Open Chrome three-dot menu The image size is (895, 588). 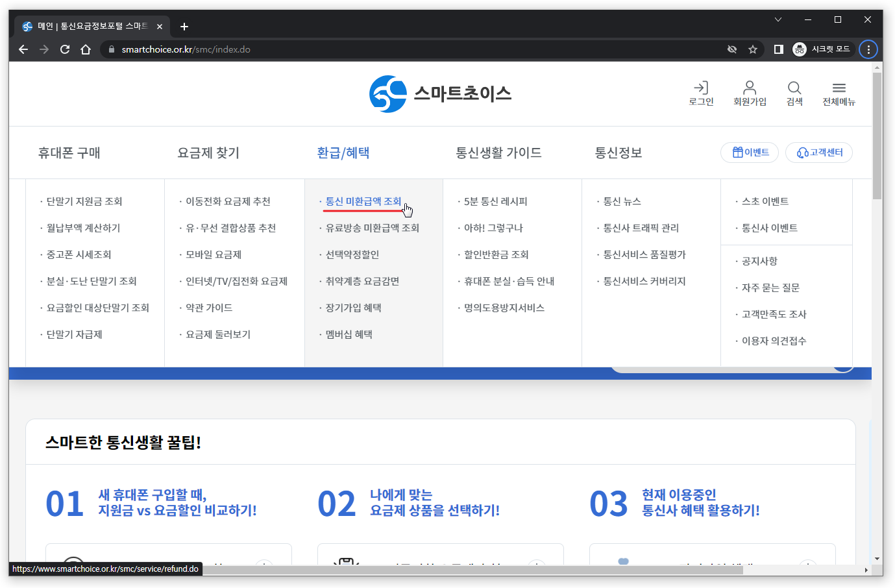(868, 49)
